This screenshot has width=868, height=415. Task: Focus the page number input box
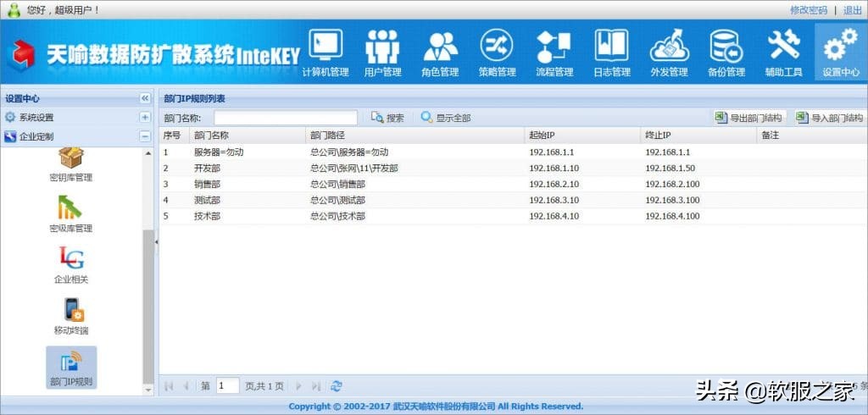coord(227,385)
